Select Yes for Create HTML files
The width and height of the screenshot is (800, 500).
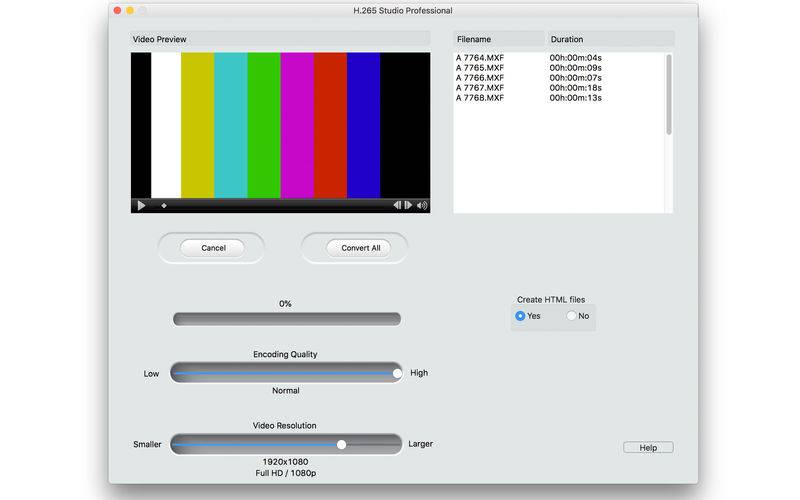pyautogui.click(x=520, y=316)
